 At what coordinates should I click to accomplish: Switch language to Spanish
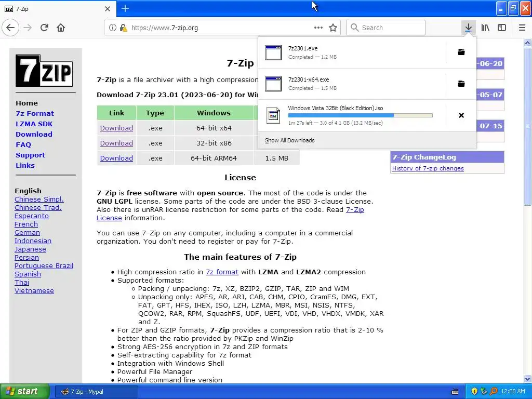(28, 274)
